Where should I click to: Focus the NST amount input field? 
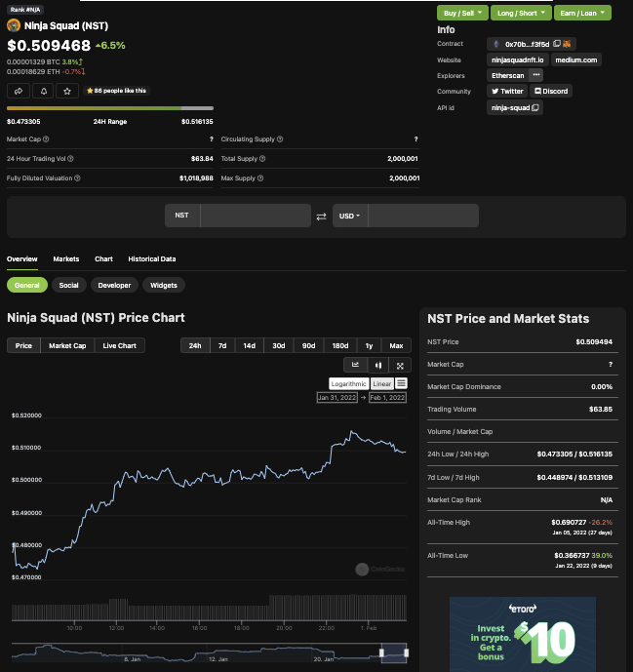point(256,216)
